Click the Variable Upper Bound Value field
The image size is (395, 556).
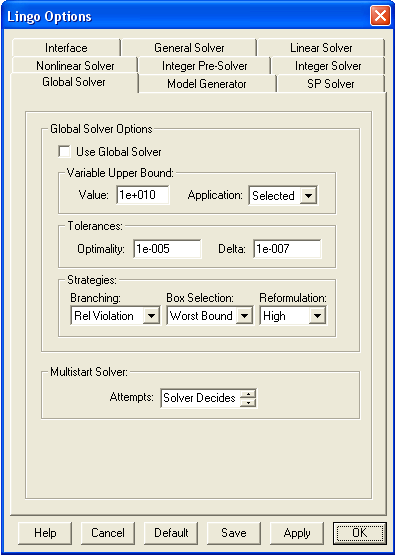point(143,195)
